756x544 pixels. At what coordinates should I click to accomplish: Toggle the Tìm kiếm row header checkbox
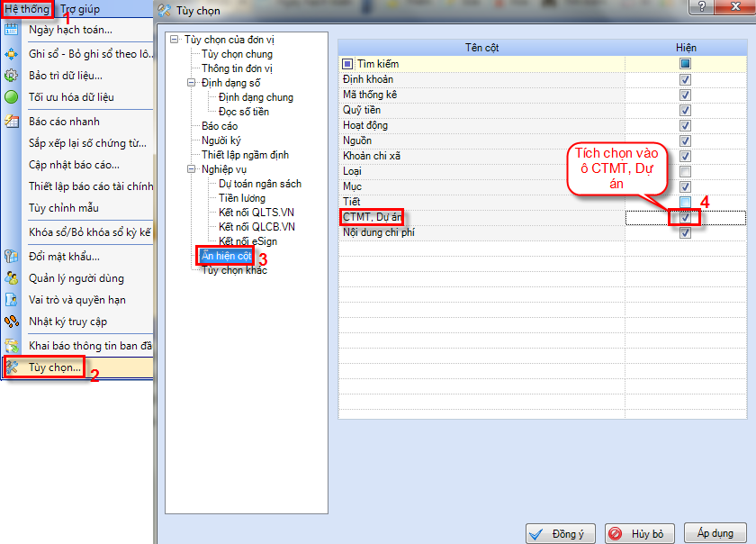pos(685,64)
